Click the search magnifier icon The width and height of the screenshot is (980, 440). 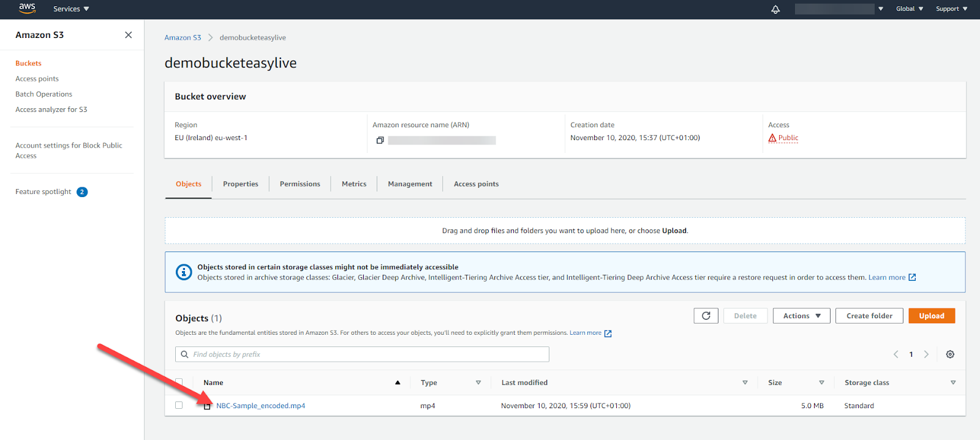[184, 354]
